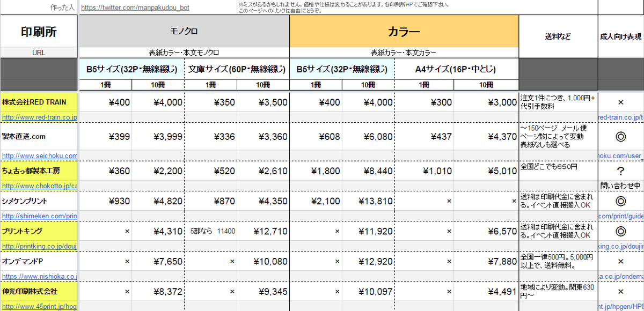Open the www.nishioka.co.j URL link
Viewport: 644px width, 311px height.
point(40,276)
